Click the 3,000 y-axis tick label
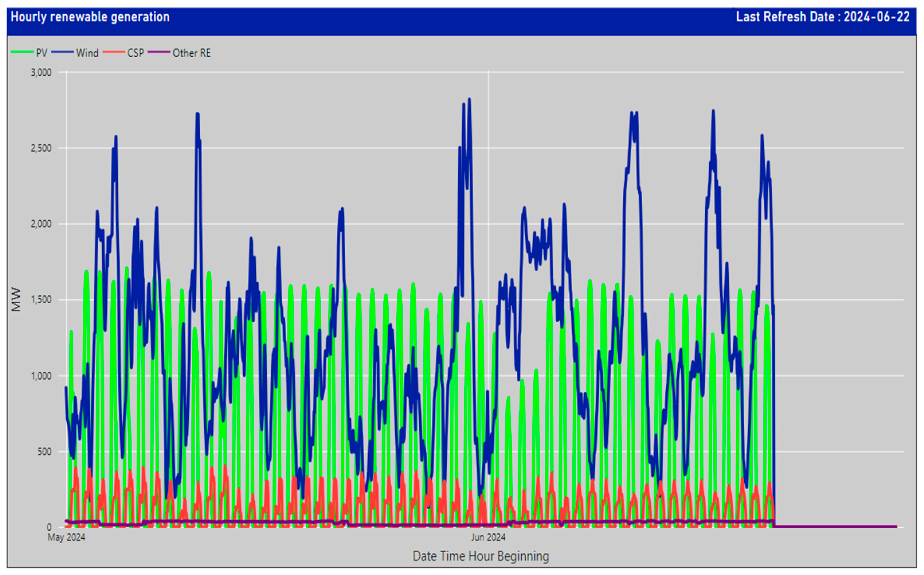 point(41,73)
